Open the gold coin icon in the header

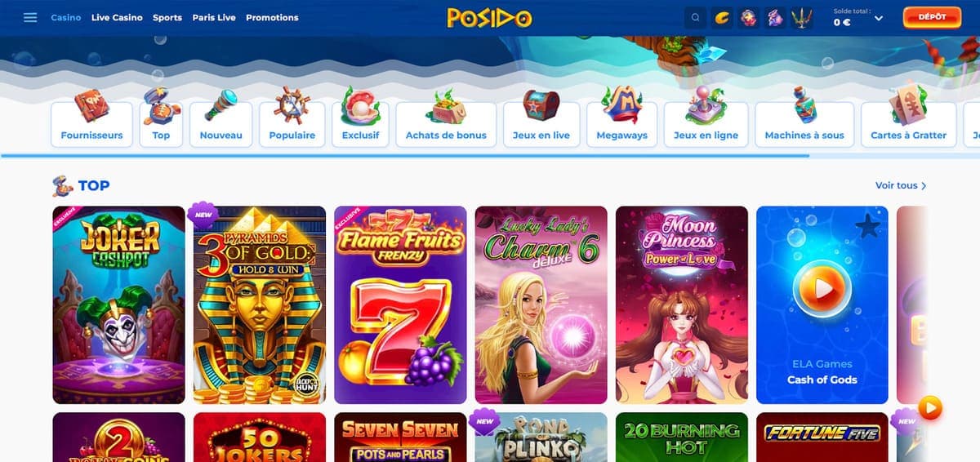[x=722, y=17]
